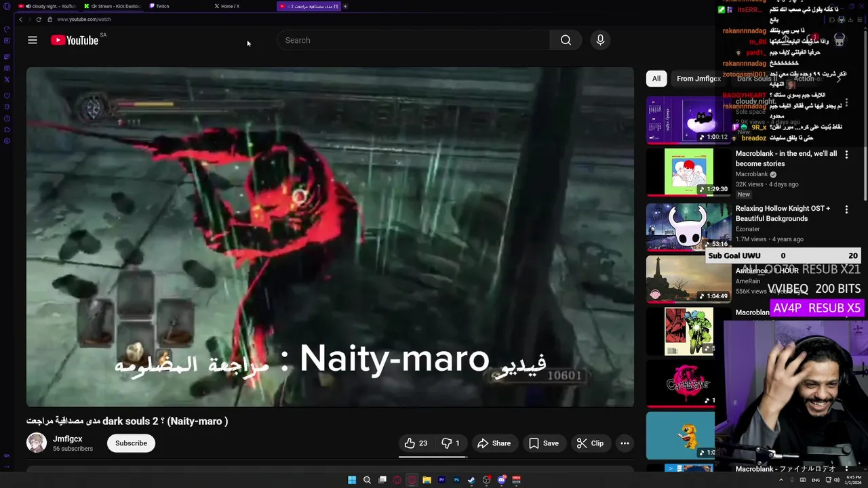Open options for Macroblank in the end video
The image size is (868, 488).
pos(846,155)
